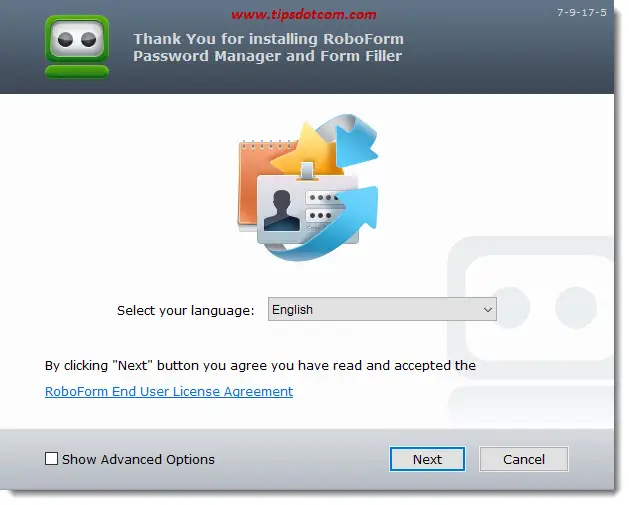Cancel the RoboForm installation
The height and width of the screenshot is (505, 629).
pyautogui.click(x=524, y=459)
